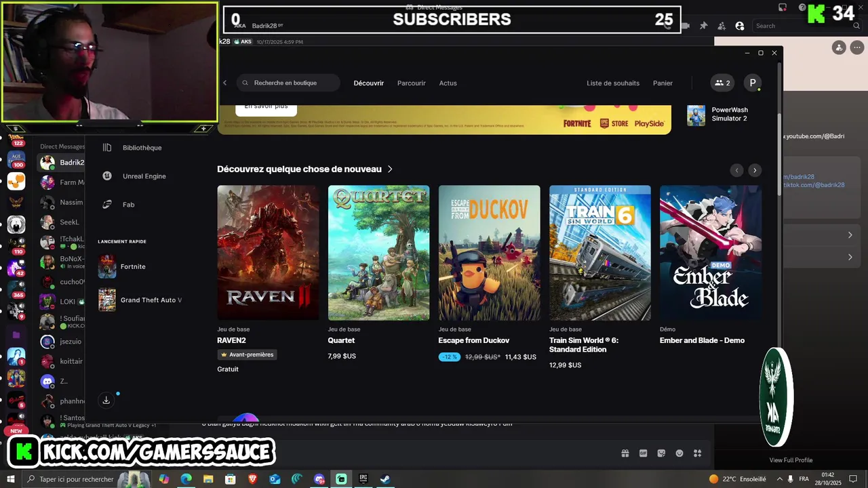Open PowerWash Simulator 2 in the side list
Viewport: 868px width, 488px height.
720,115
